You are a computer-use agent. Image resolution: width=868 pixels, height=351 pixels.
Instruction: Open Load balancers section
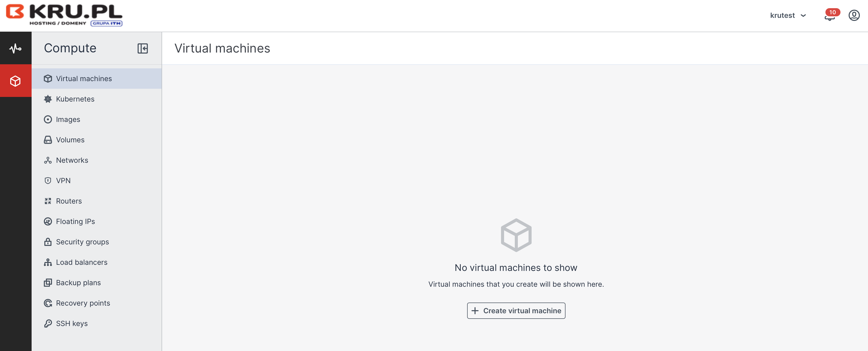pos(82,262)
